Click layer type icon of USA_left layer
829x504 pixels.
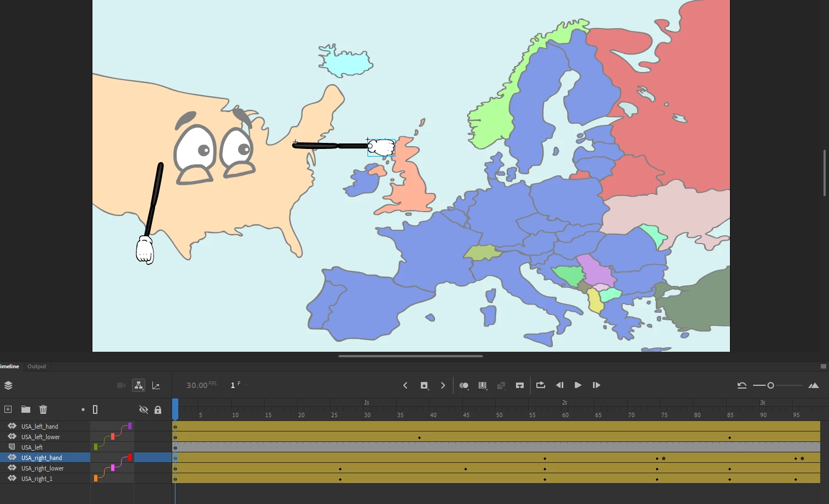click(x=12, y=447)
